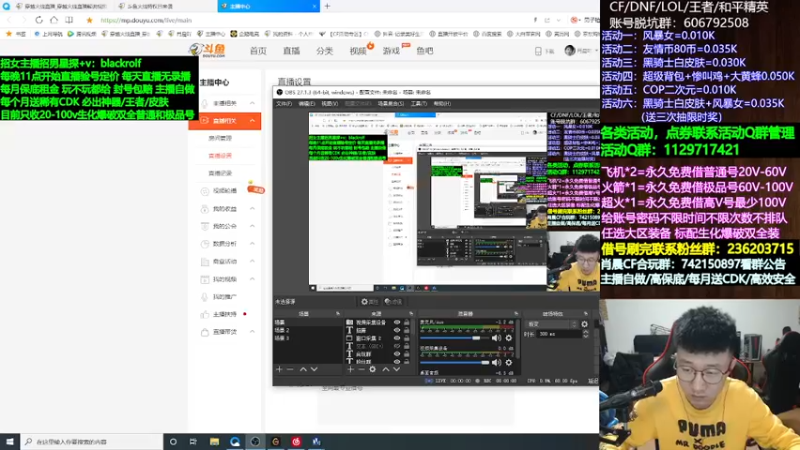Adjust the 视频采集设备 volume slider

coord(454,362)
